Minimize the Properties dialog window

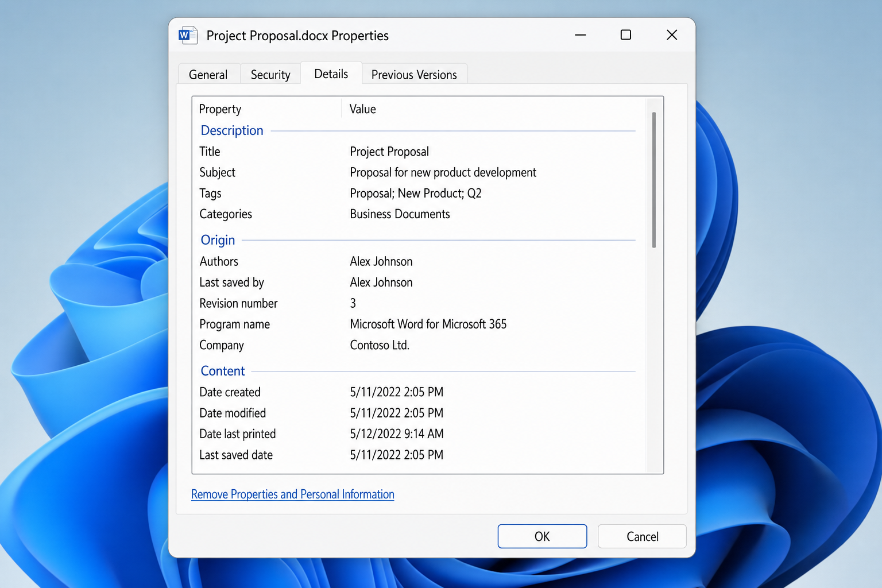click(581, 35)
